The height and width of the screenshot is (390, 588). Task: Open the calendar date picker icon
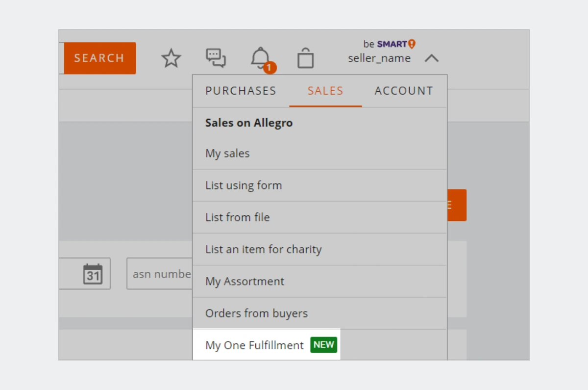click(93, 274)
